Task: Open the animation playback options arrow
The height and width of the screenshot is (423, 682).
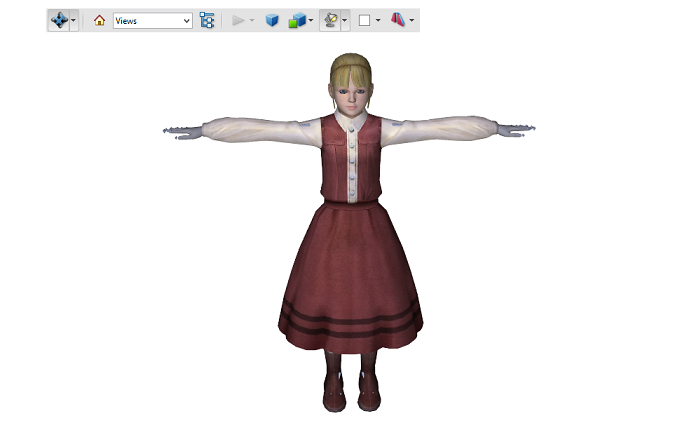Action: pos(252,20)
